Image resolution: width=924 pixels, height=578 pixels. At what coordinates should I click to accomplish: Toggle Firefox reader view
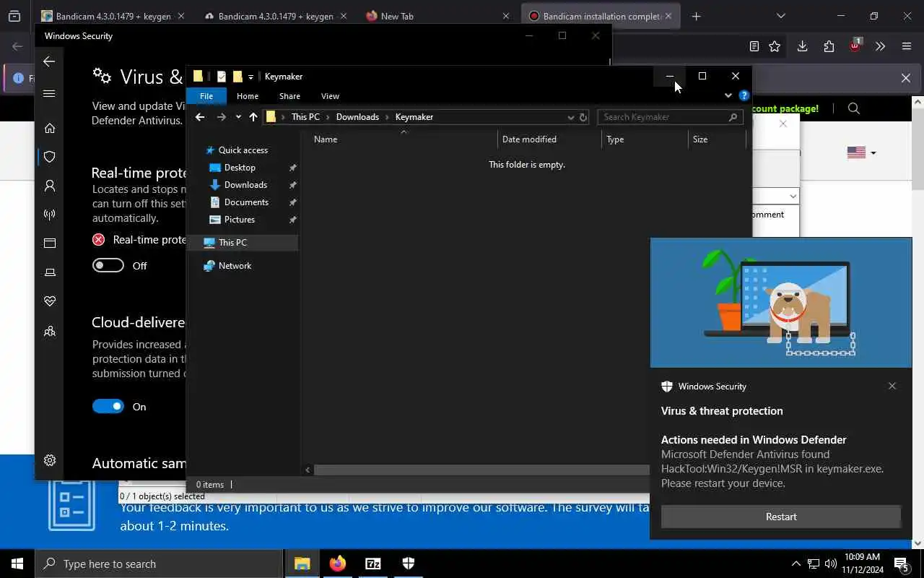754,46
